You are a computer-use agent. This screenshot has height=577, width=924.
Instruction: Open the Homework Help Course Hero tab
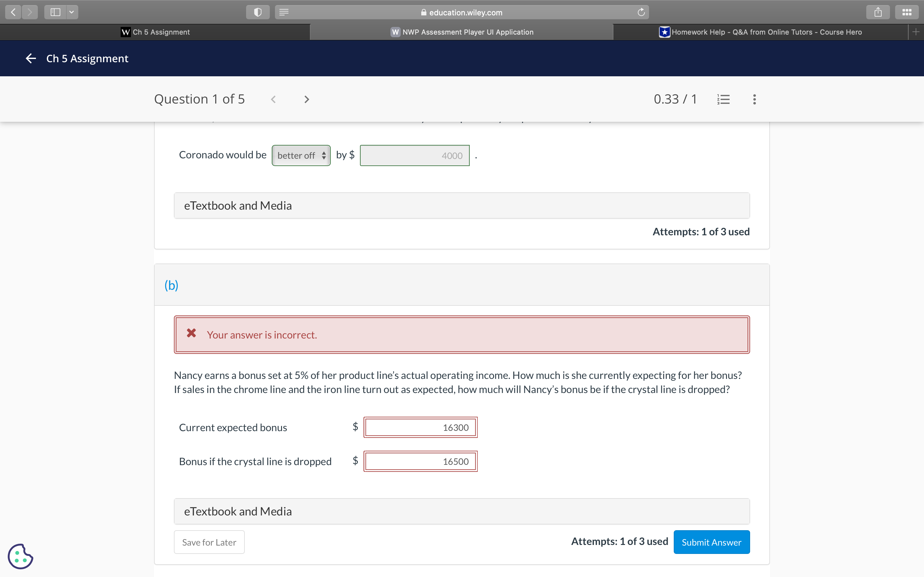click(762, 32)
